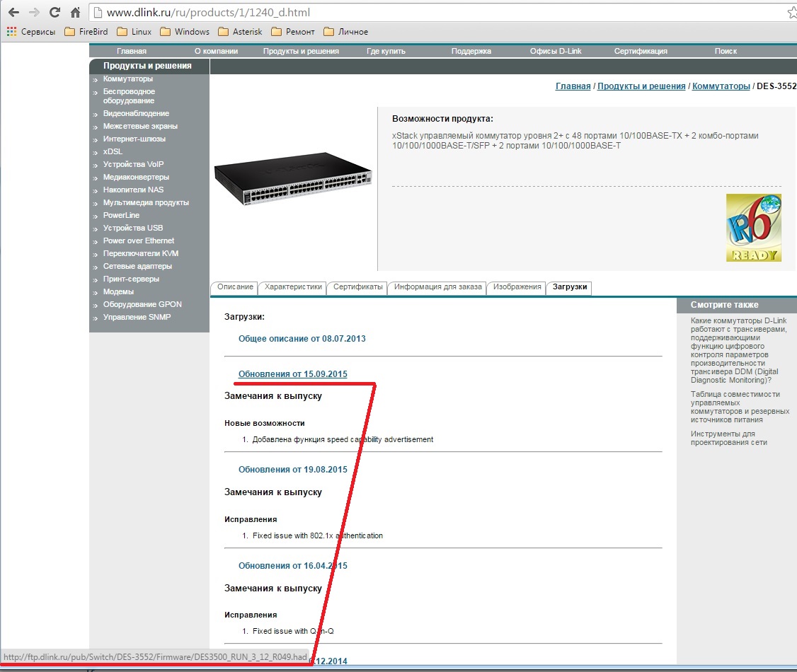Switch to the Сертификаты tab
Viewport: 797px width, 672px height.
point(358,287)
